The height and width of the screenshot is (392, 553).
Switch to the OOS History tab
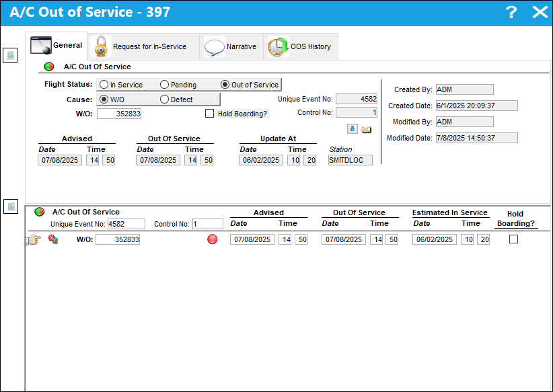(301, 46)
